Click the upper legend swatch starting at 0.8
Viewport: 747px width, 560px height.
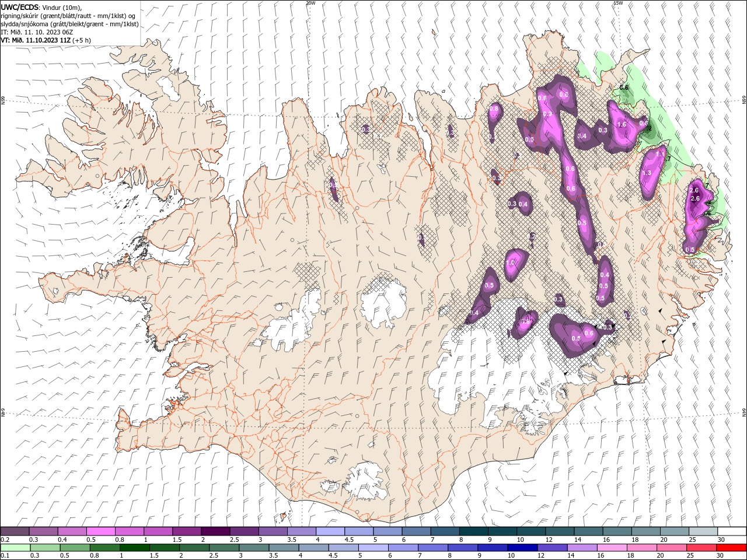pos(129,531)
